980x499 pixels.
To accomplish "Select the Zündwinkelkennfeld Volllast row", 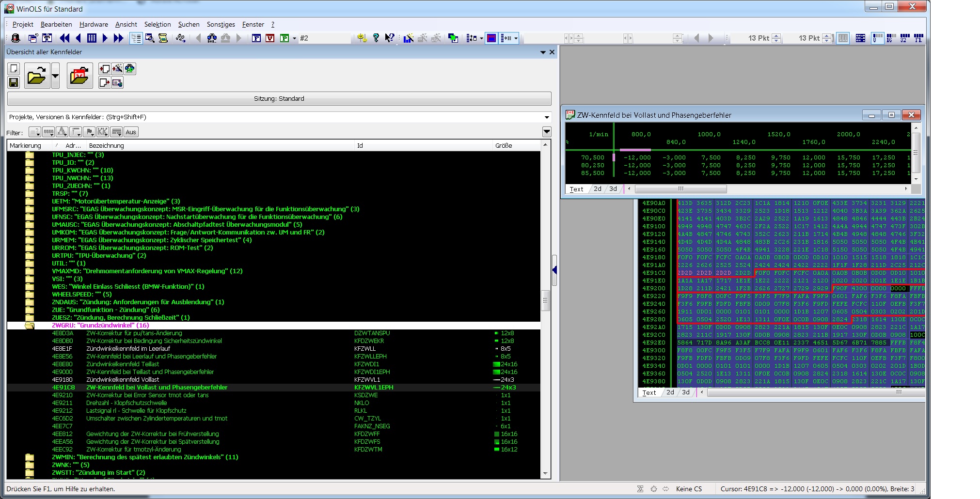I will point(274,379).
